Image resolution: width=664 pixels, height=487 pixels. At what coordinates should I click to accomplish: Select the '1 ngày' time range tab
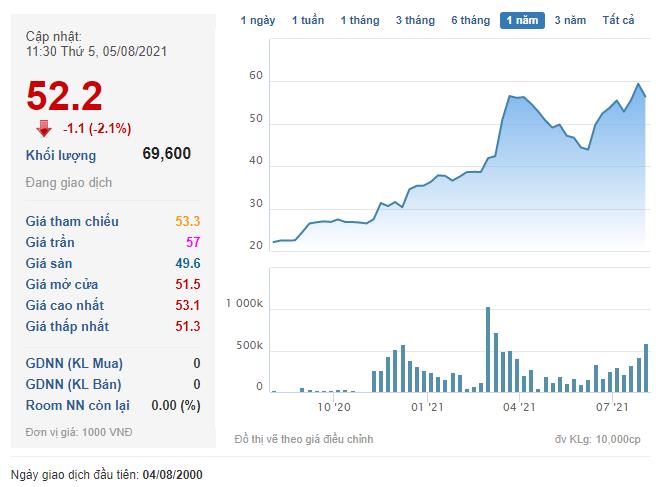[258, 20]
